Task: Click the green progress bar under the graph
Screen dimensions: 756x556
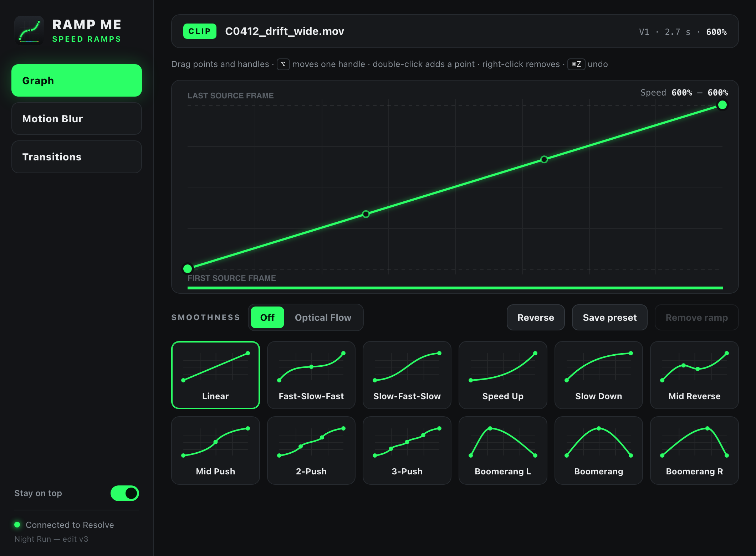Action: click(x=455, y=288)
